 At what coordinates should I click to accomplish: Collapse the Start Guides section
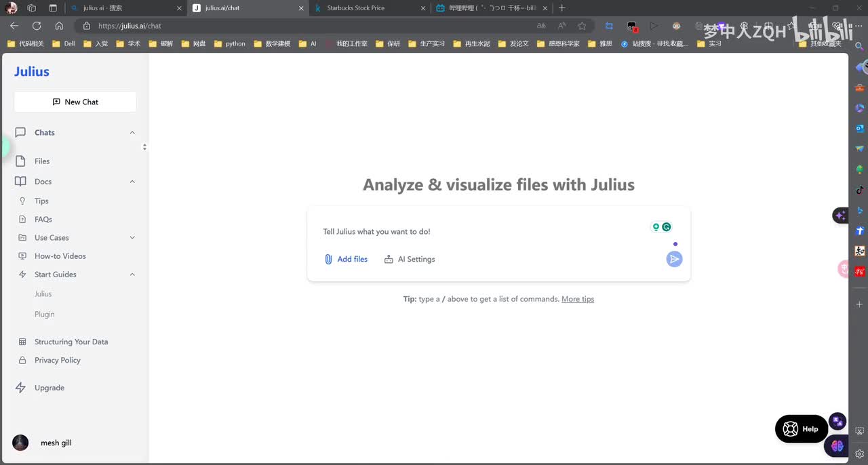pos(132,275)
